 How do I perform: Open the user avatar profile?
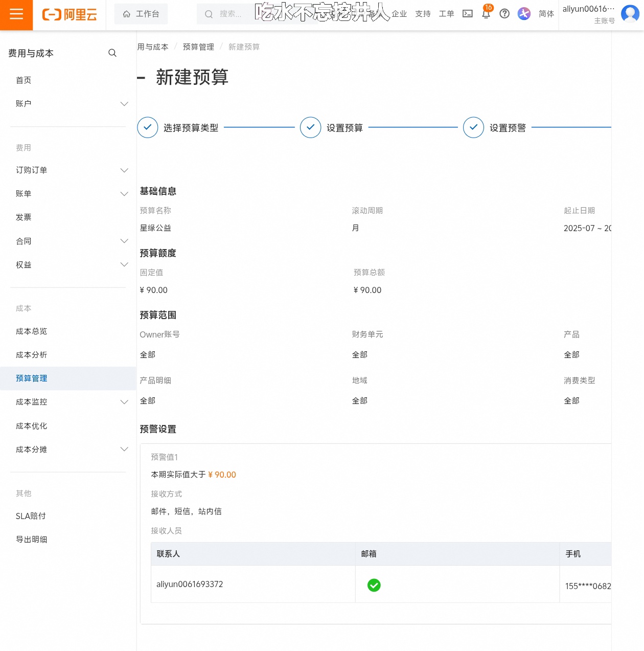click(x=630, y=14)
